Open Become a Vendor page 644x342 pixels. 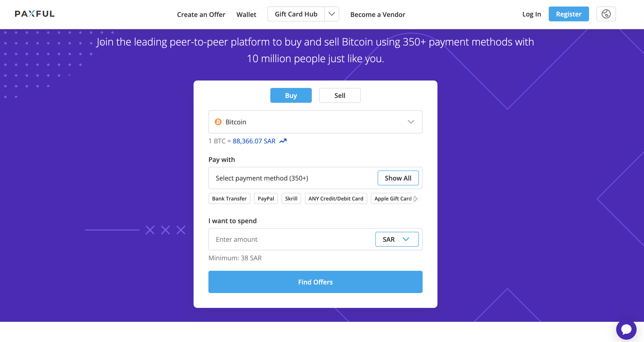click(377, 15)
